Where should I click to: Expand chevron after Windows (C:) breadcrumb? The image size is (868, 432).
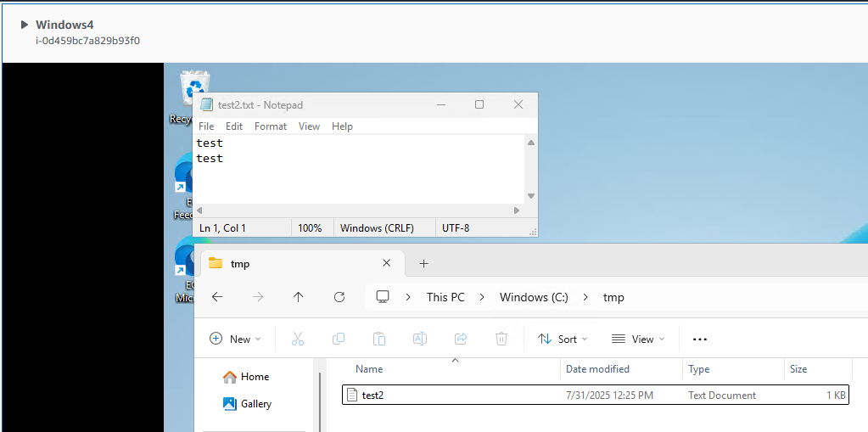(585, 297)
